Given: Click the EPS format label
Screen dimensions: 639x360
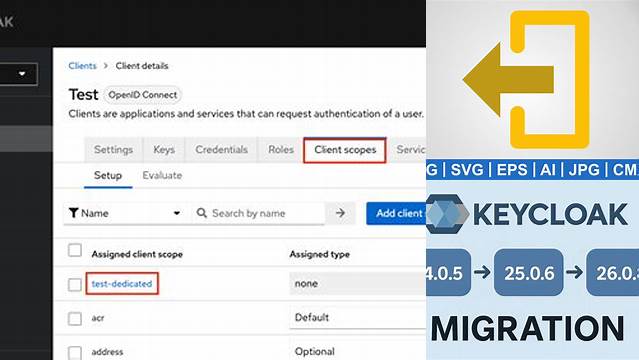Looking at the screenshot, I should click(x=512, y=170).
